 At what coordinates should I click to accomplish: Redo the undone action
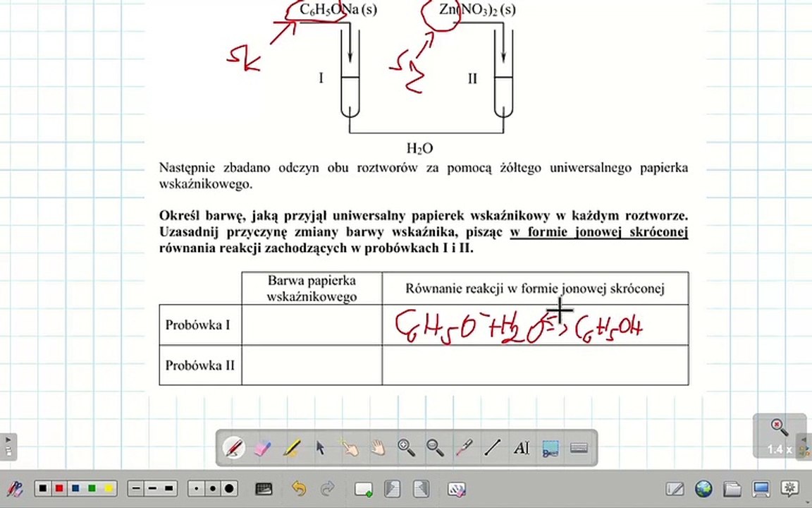[x=327, y=488]
